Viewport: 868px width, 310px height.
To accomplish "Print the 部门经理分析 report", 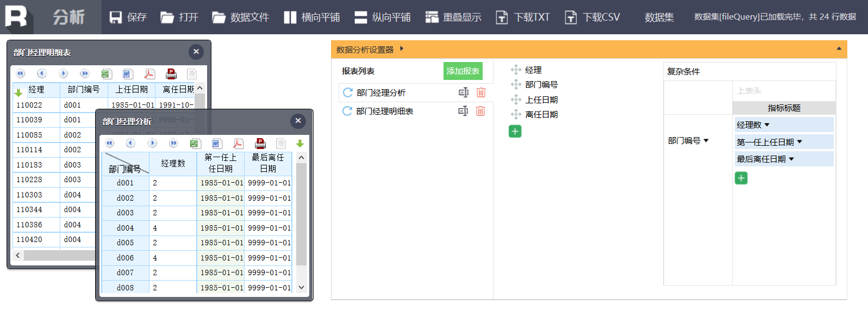I will coord(260,144).
